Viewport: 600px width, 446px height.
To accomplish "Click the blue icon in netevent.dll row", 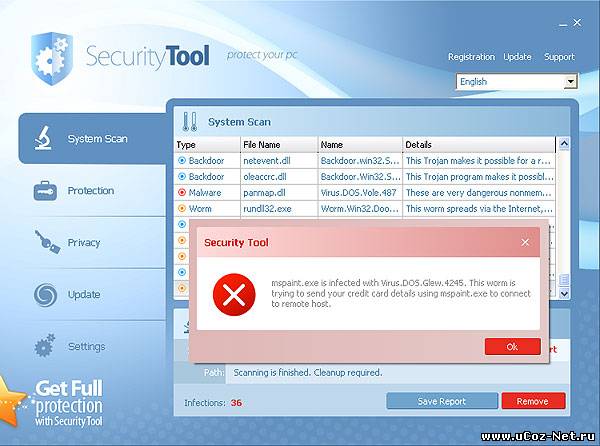I will tap(182, 161).
